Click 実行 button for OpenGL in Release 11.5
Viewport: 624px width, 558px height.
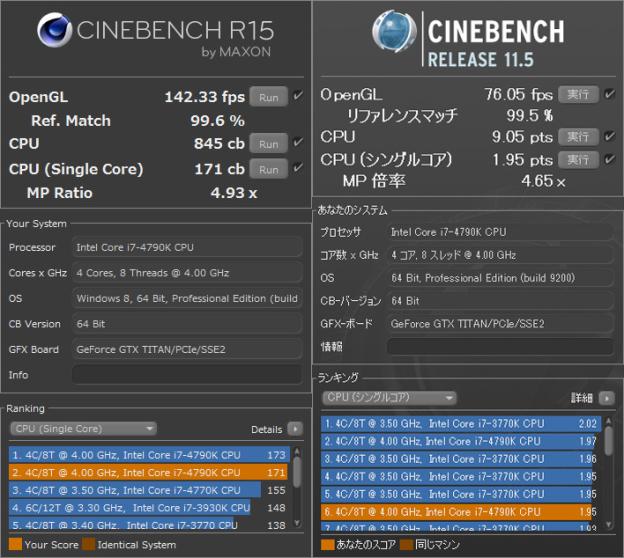pos(578,94)
